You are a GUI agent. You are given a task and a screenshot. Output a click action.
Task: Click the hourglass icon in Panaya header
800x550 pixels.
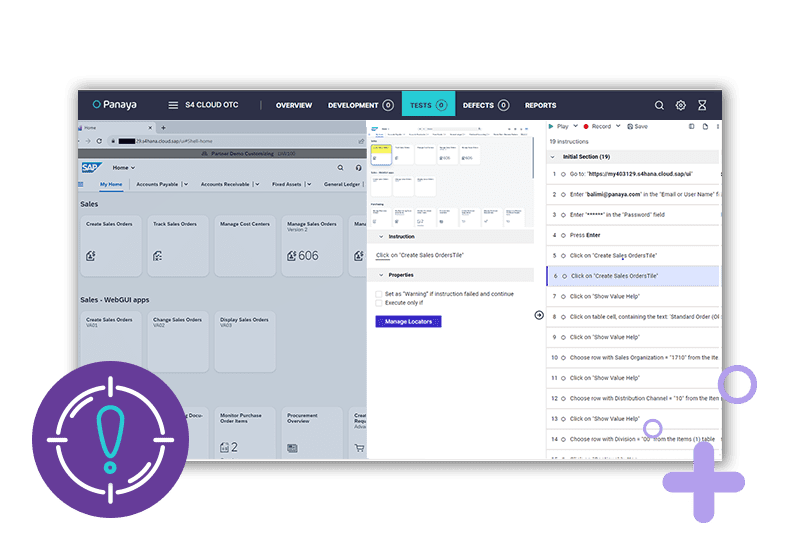tap(702, 105)
